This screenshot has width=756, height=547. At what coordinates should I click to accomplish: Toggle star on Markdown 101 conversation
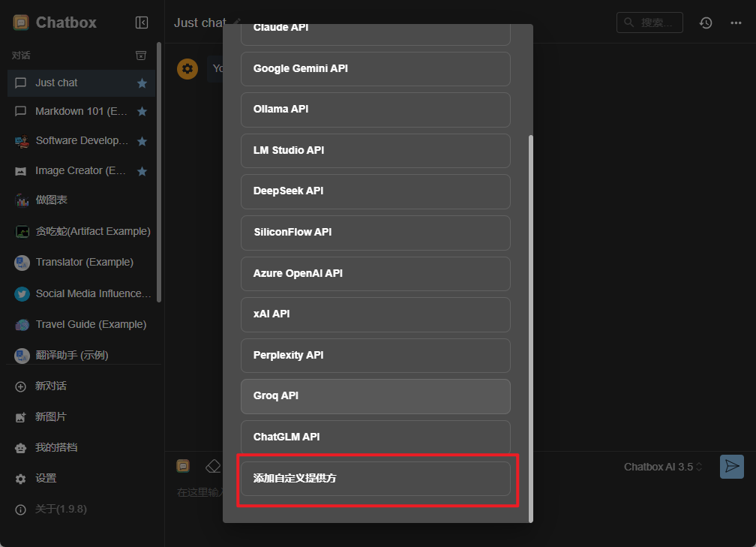tap(142, 111)
